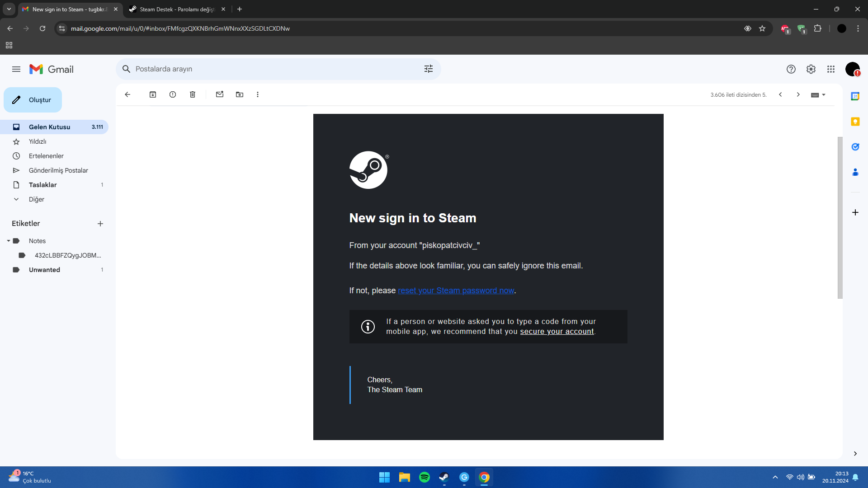The height and width of the screenshot is (488, 868).
Task: Open more options three-dot menu icon
Action: [258, 94]
